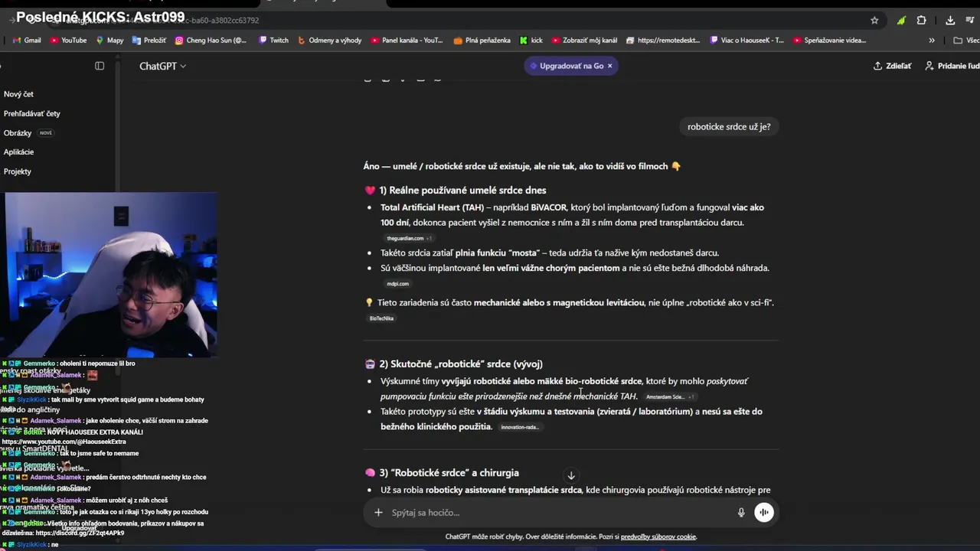This screenshot has width=980, height=551.
Task: Open the BioTechnika source citation chip
Action: 381,318
